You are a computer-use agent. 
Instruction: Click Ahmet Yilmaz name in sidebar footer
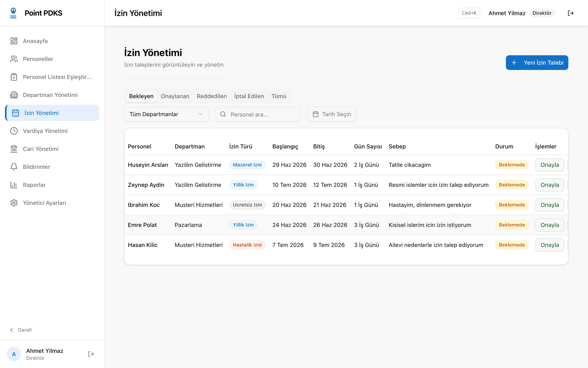point(45,351)
